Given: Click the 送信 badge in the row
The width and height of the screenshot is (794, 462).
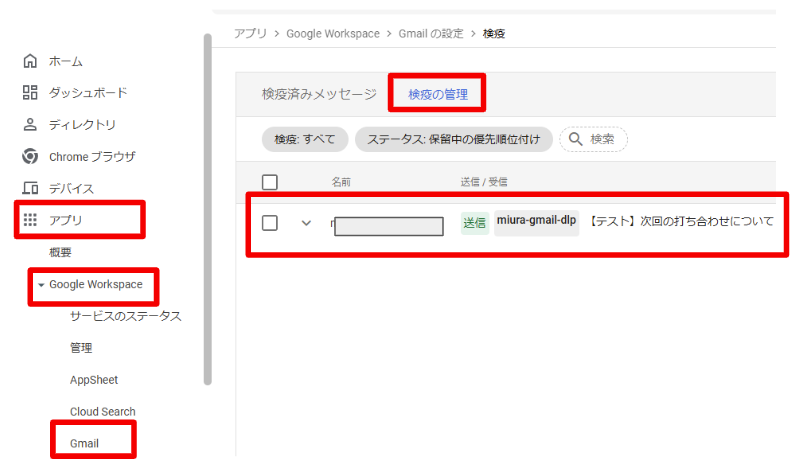Looking at the screenshot, I should (x=474, y=223).
